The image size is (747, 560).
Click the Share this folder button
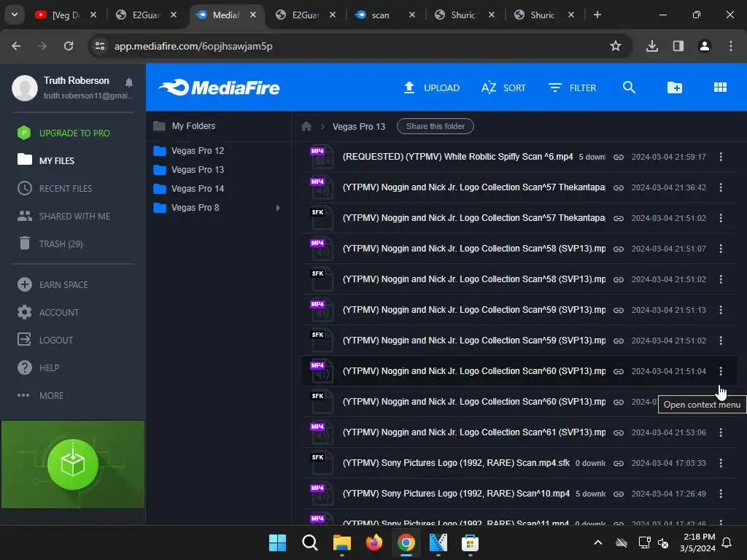(x=436, y=126)
